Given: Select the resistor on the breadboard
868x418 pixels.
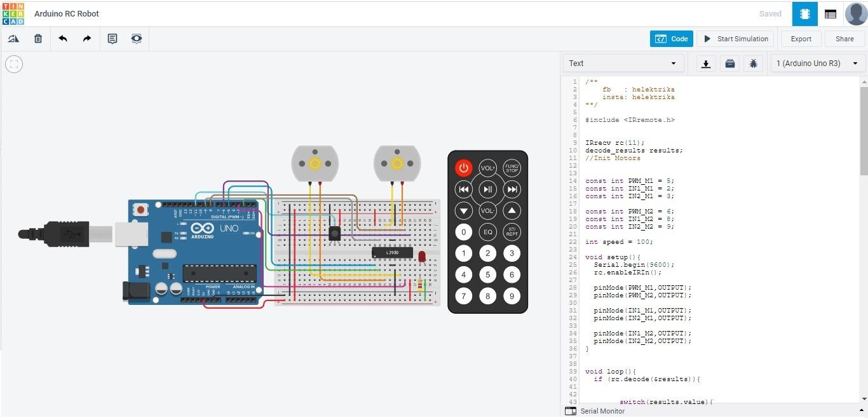Looking at the screenshot, I should point(420,286).
